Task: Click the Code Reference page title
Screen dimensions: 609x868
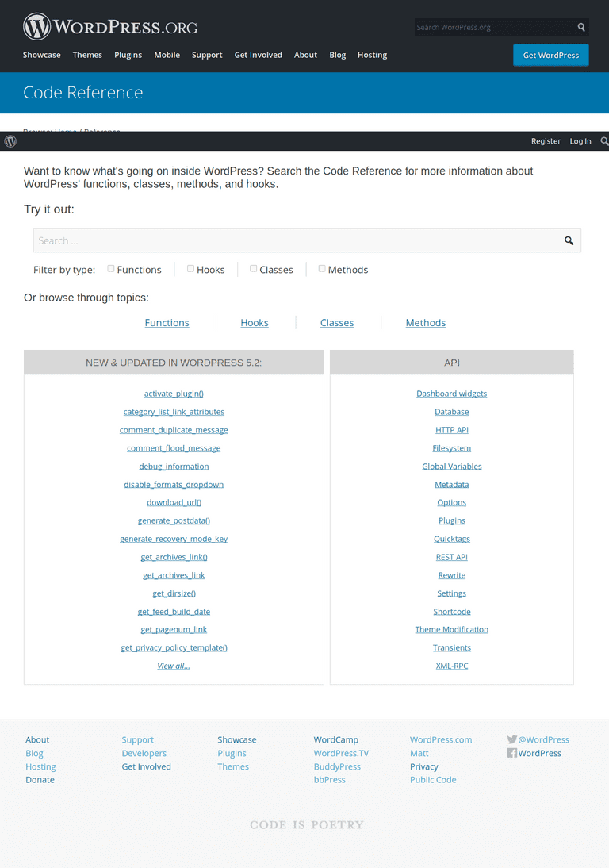Action: click(x=83, y=92)
